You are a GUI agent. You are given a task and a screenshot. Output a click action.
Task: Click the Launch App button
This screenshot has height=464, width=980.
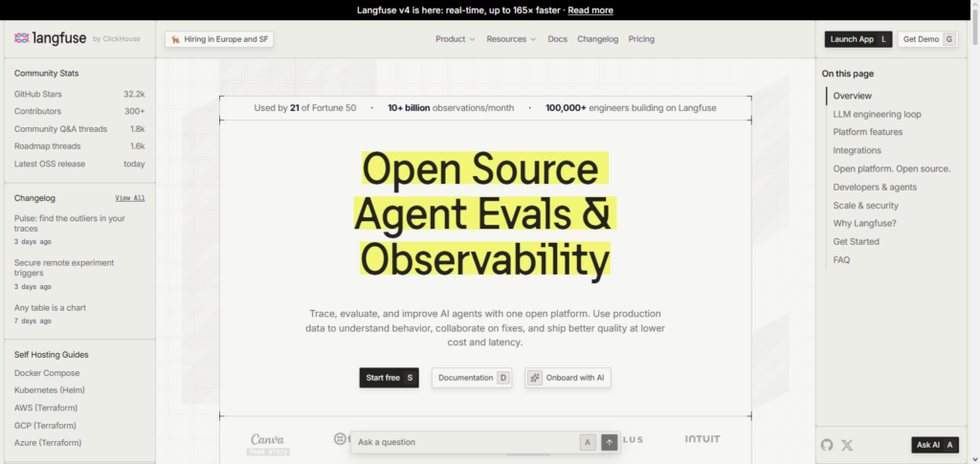[x=858, y=39]
